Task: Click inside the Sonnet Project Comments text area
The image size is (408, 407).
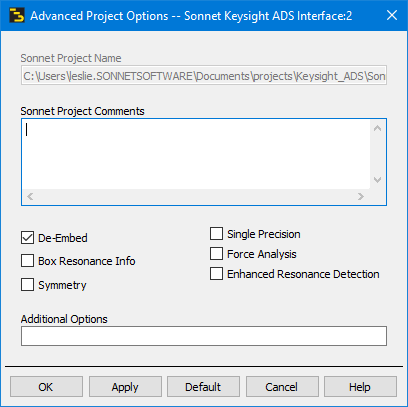Action: point(196,154)
